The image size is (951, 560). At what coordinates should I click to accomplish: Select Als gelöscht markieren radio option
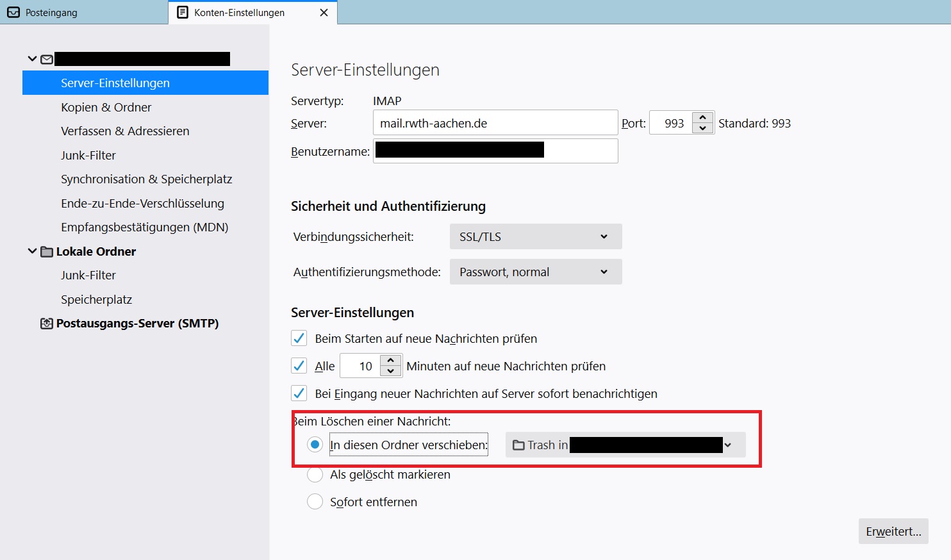315,475
